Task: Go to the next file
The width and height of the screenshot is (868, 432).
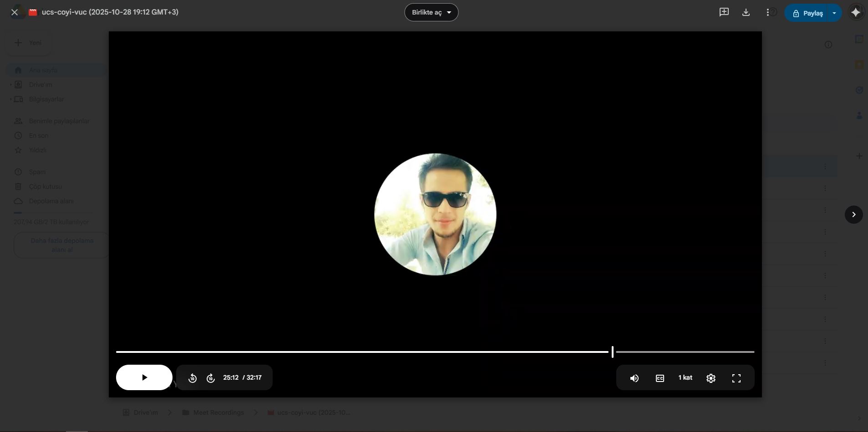Action: coord(853,214)
